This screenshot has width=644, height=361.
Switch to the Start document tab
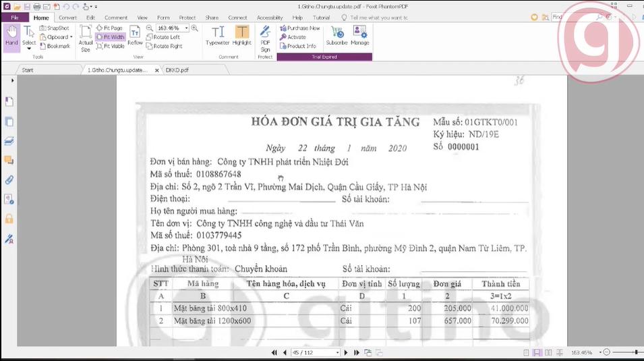click(28, 70)
